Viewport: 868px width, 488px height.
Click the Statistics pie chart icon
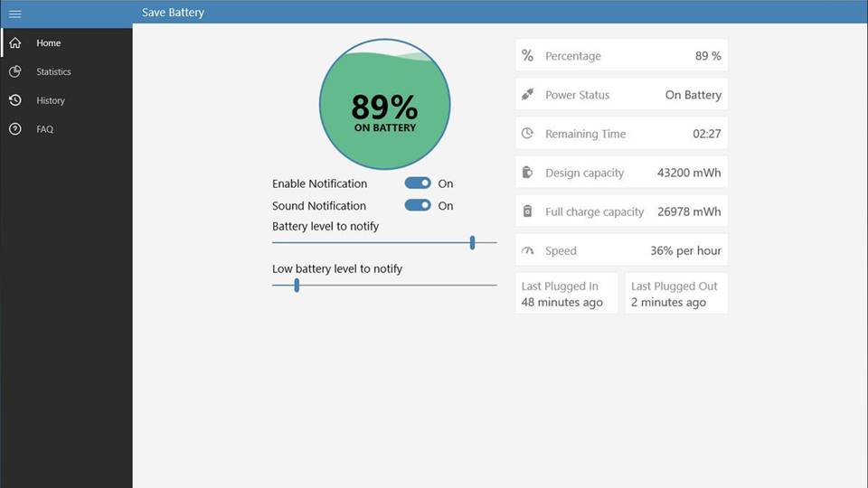point(14,71)
